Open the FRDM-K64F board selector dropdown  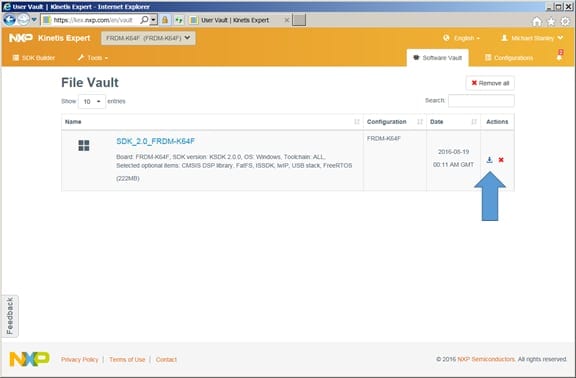148,38
